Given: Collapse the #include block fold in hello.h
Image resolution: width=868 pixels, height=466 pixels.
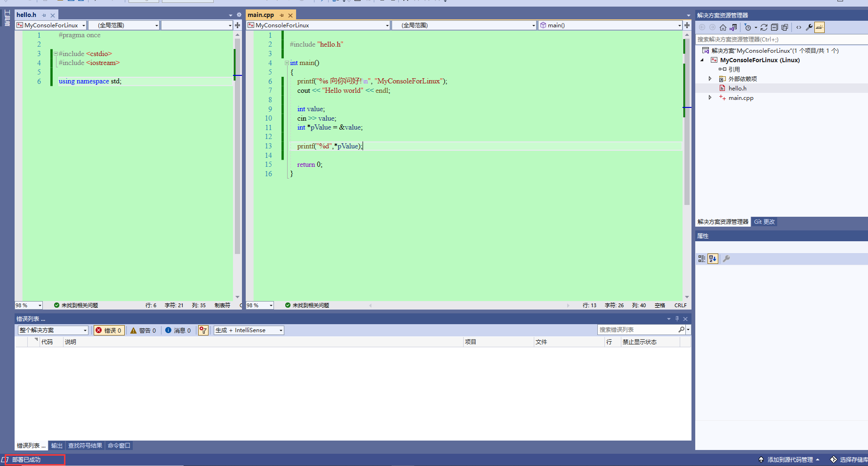Looking at the screenshot, I should point(56,54).
